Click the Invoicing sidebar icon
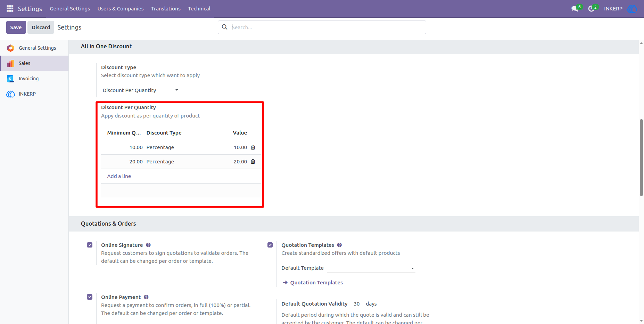This screenshot has width=644, height=324. [10, 79]
